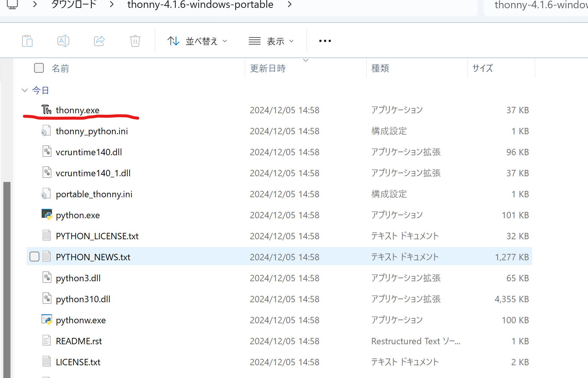This screenshot has width=588, height=378.
Task: Collapse the 今日 group
Action: [x=25, y=90]
